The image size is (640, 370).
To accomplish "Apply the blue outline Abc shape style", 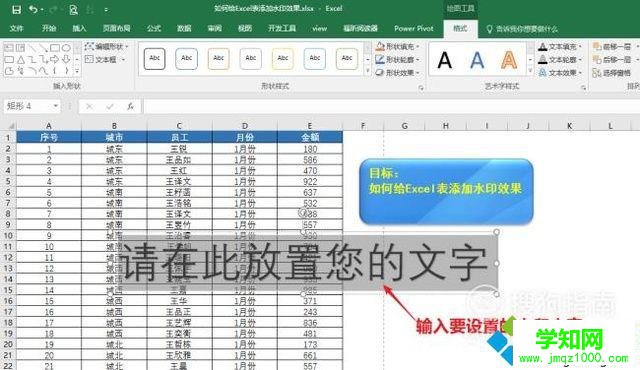I will click(187, 59).
